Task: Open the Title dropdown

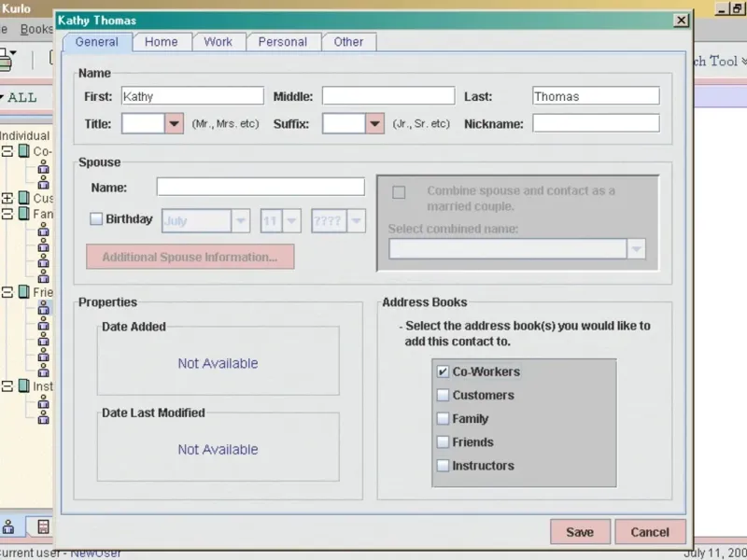Action: (x=174, y=124)
